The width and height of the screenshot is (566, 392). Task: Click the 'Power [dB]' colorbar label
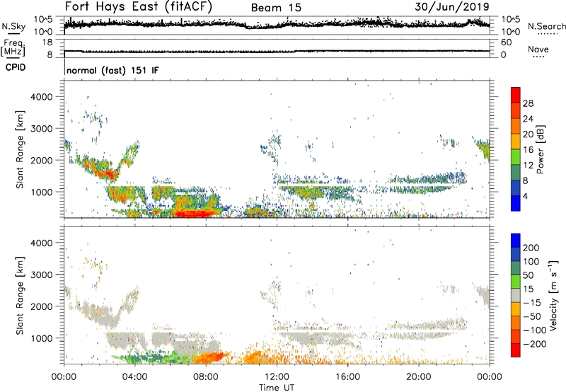pos(540,149)
